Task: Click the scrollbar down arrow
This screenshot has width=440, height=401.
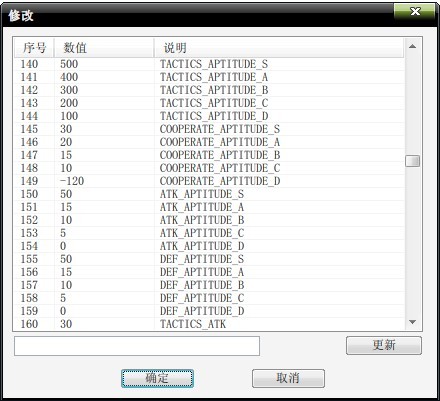Action: click(412, 322)
